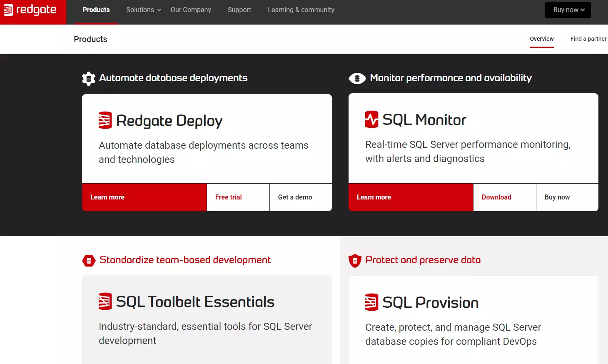Click the Standardize team-based development heading

point(185,260)
